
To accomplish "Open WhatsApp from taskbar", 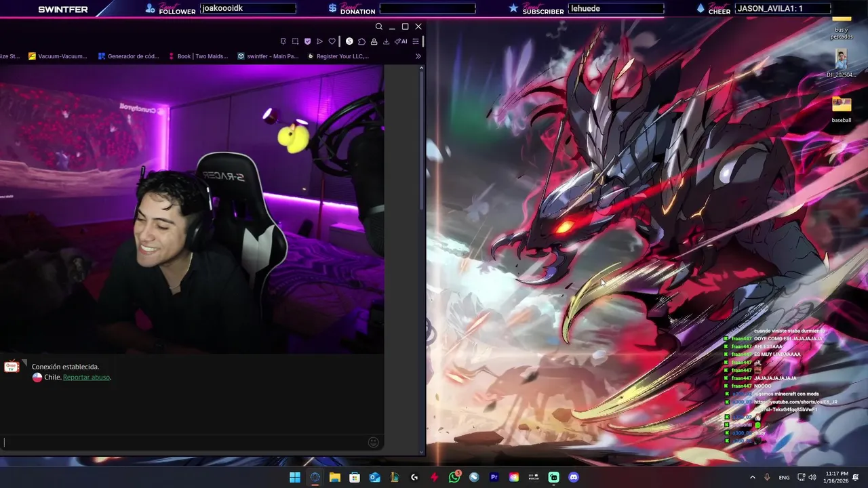I will (454, 477).
